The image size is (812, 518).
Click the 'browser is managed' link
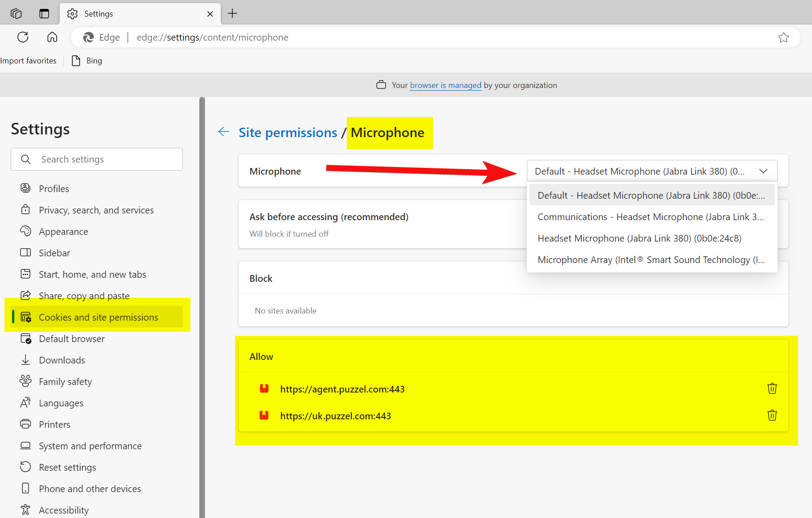[x=445, y=85]
